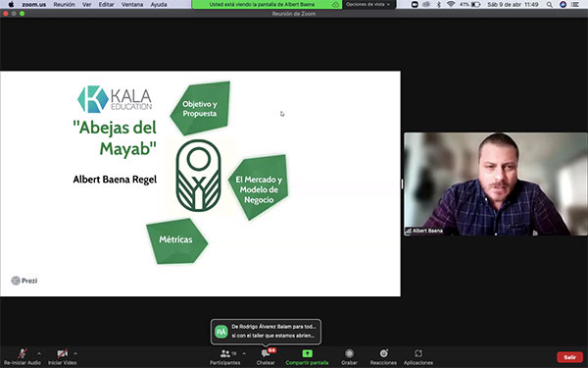Open Spotlight search magnifier
The height and width of the screenshot is (368, 588).
tap(550, 5)
